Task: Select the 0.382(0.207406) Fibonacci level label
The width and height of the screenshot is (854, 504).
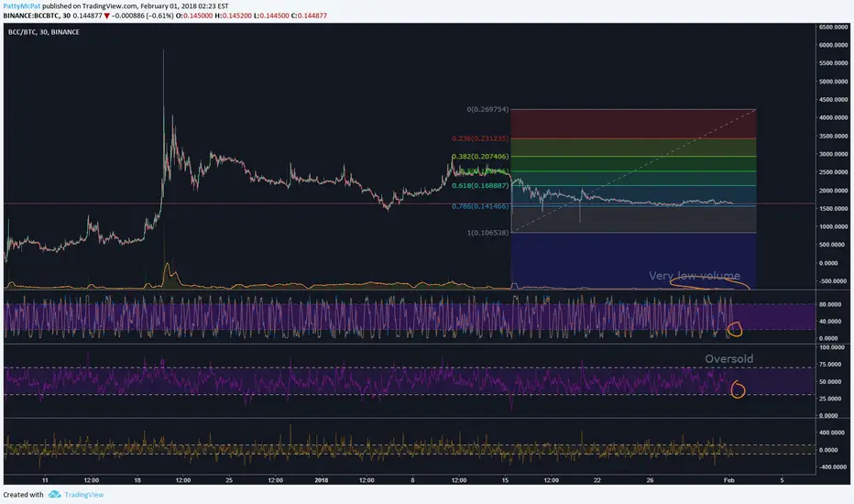Action: tap(480, 157)
